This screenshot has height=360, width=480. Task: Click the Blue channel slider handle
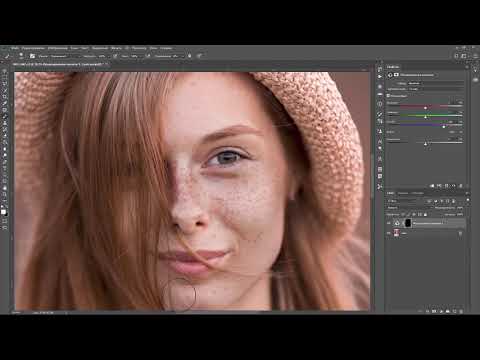point(444,127)
